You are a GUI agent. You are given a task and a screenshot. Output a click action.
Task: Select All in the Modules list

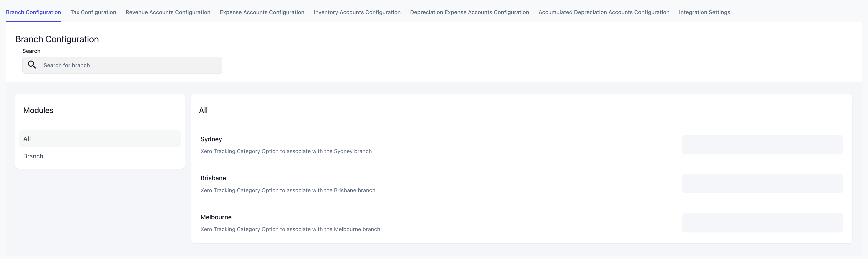point(100,139)
